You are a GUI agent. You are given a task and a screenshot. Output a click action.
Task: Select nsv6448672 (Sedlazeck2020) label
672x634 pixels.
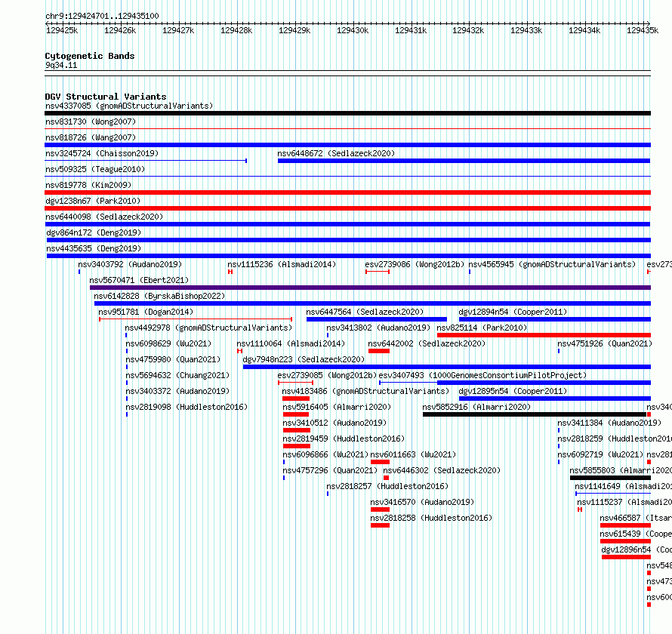pos(336,153)
